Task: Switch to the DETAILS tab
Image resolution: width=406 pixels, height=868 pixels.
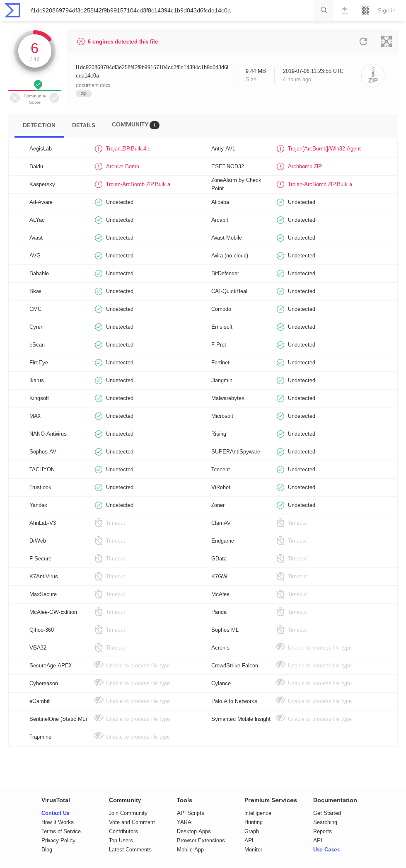Action: coord(84,125)
